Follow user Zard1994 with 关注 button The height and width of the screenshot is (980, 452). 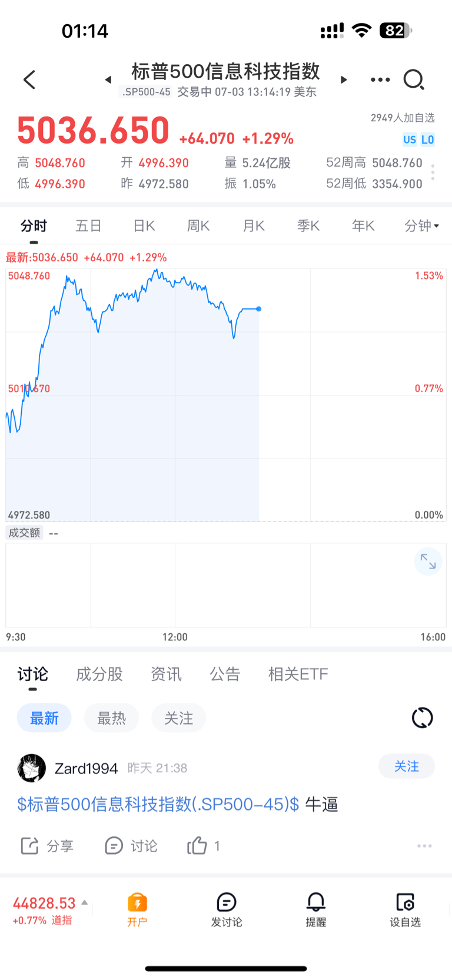pyautogui.click(x=407, y=766)
